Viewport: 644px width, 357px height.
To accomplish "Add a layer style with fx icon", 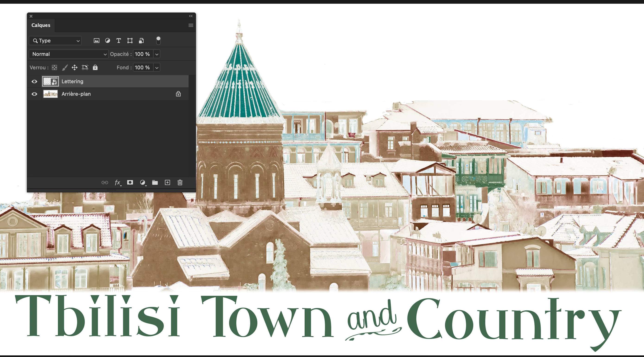I will (x=117, y=183).
